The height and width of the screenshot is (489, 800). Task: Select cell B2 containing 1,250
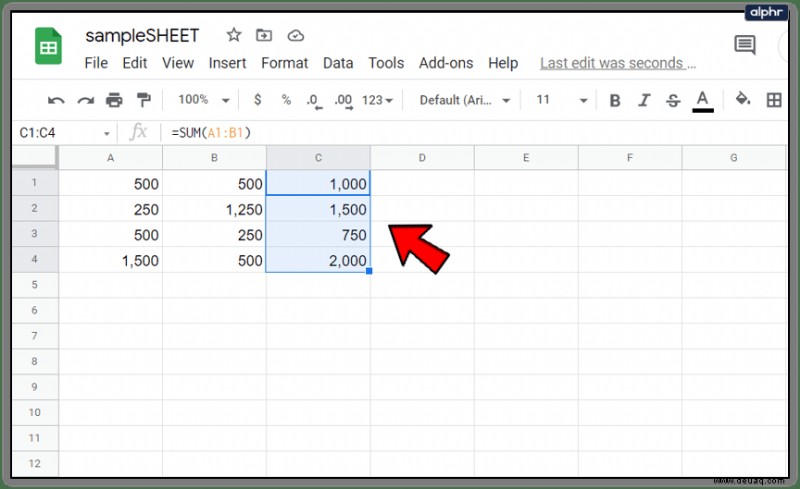click(214, 208)
